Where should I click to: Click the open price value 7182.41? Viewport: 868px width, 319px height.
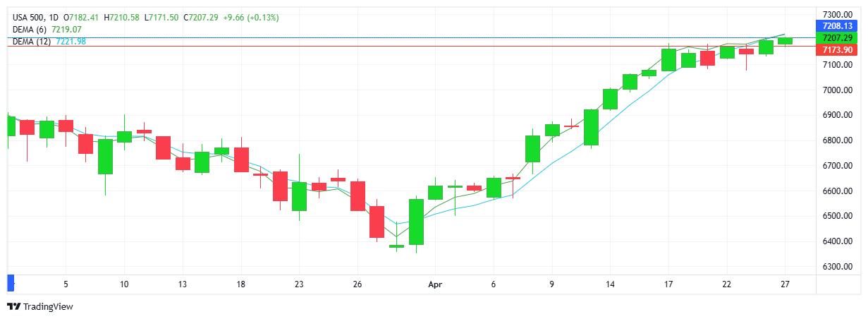coord(88,17)
